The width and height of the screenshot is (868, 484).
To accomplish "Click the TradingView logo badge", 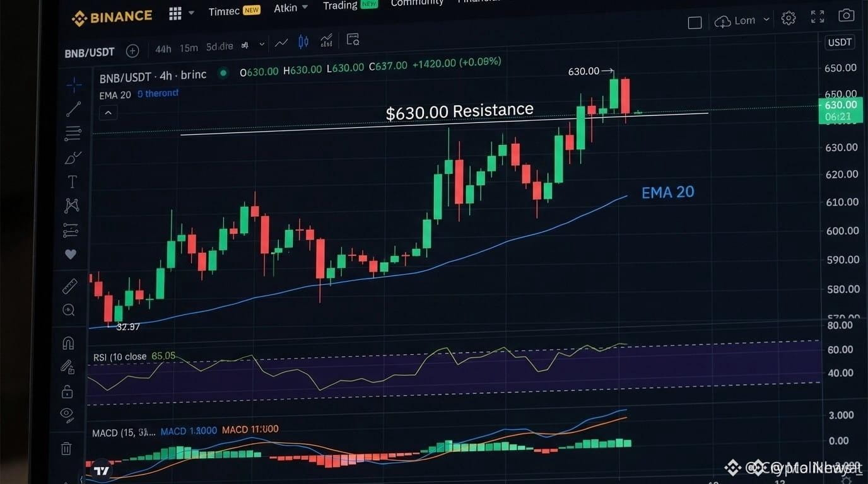I will (101, 470).
